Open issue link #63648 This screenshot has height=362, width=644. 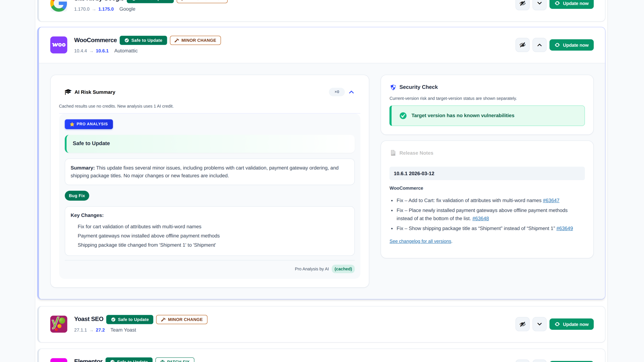click(x=480, y=218)
